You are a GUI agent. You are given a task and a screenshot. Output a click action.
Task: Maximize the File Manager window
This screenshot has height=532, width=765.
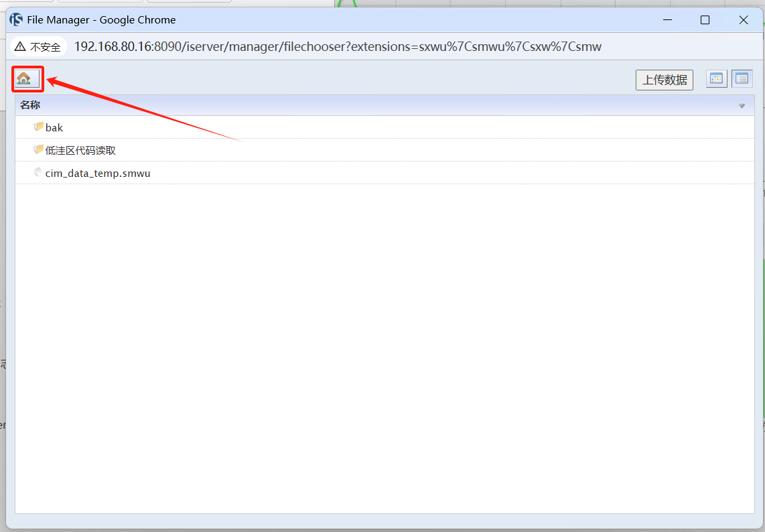[705, 20]
